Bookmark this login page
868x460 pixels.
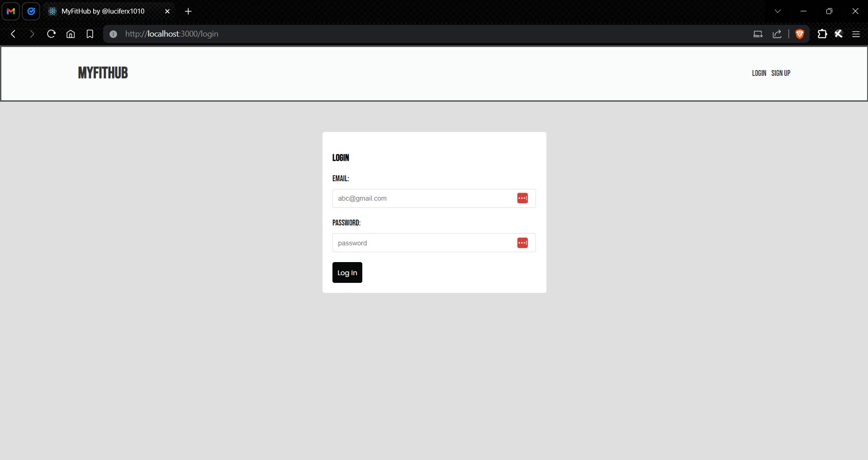click(90, 34)
